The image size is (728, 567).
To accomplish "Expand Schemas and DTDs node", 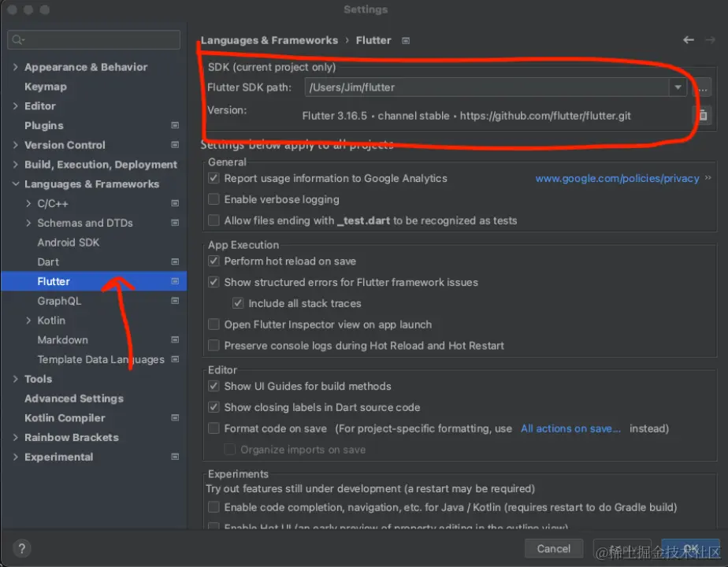I will pos(28,223).
